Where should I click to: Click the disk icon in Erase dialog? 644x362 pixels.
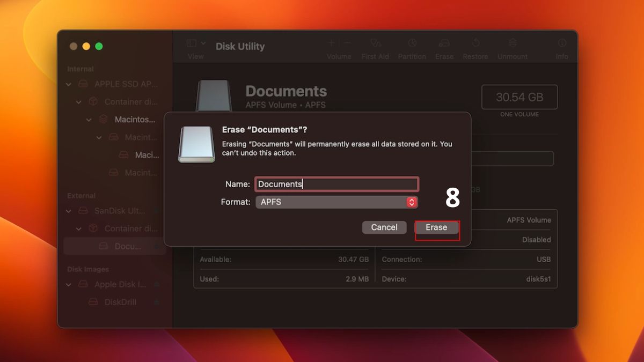pos(196,144)
